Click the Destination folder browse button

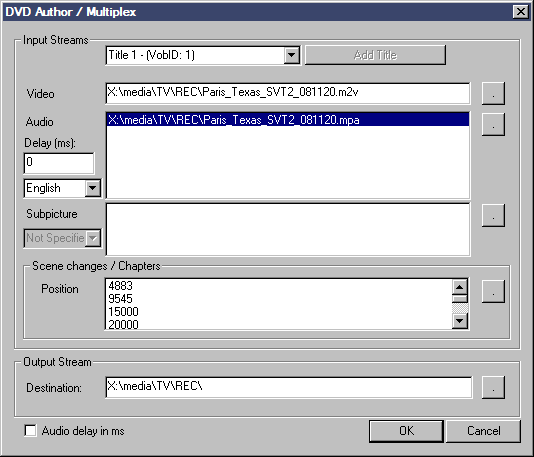(x=493, y=387)
